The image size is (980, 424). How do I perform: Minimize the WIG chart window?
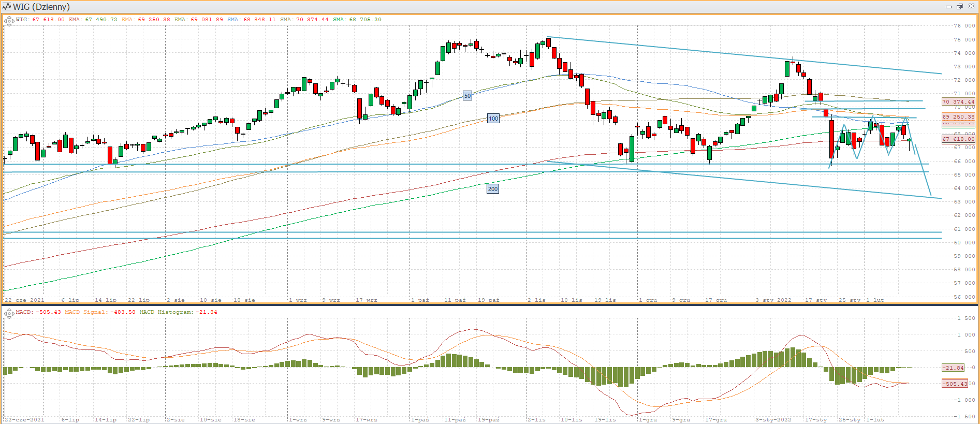pyautogui.click(x=948, y=7)
